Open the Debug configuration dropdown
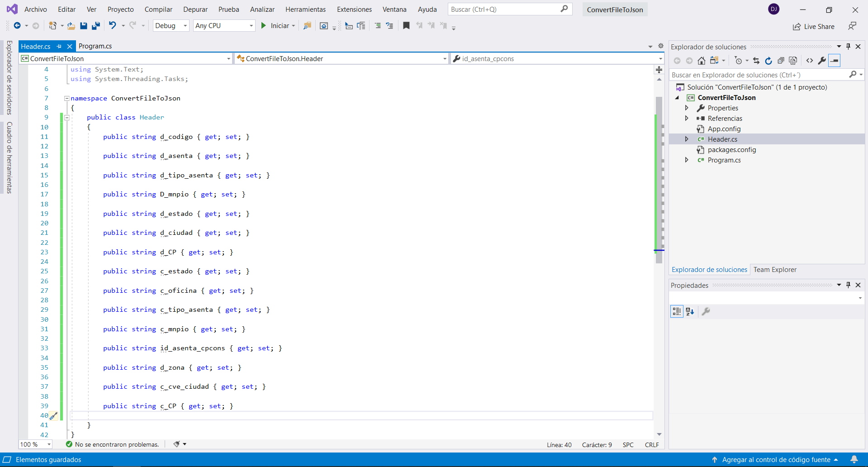Image resolution: width=868 pixels, height=467 pixels. [171, 26]
